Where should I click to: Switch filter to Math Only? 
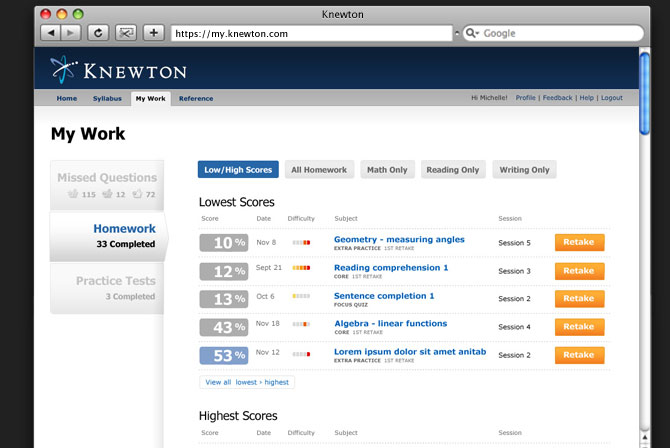[x=386, y=170]
